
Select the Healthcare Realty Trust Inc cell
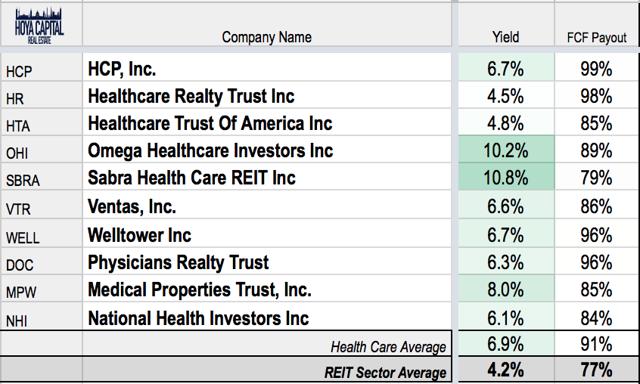(x=267, y=95)
